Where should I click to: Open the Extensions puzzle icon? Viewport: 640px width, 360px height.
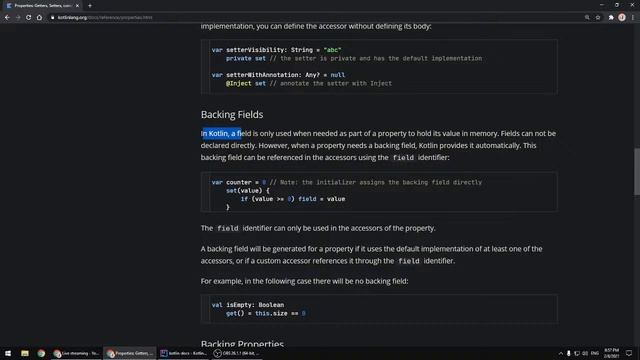611,18
